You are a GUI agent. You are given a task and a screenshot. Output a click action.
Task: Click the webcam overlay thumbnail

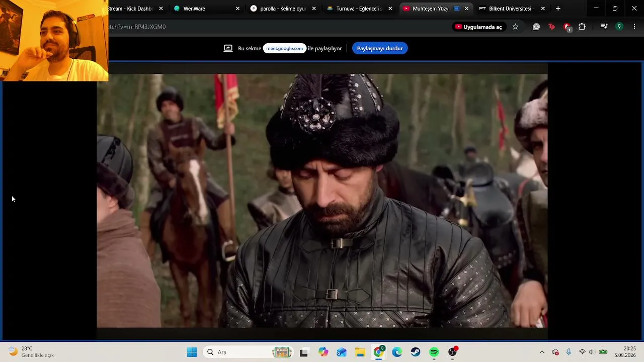(x=54, y=40)
